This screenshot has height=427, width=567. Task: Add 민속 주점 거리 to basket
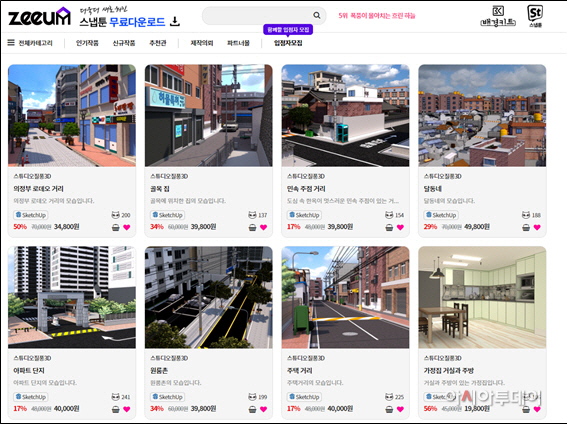point(389,227)
